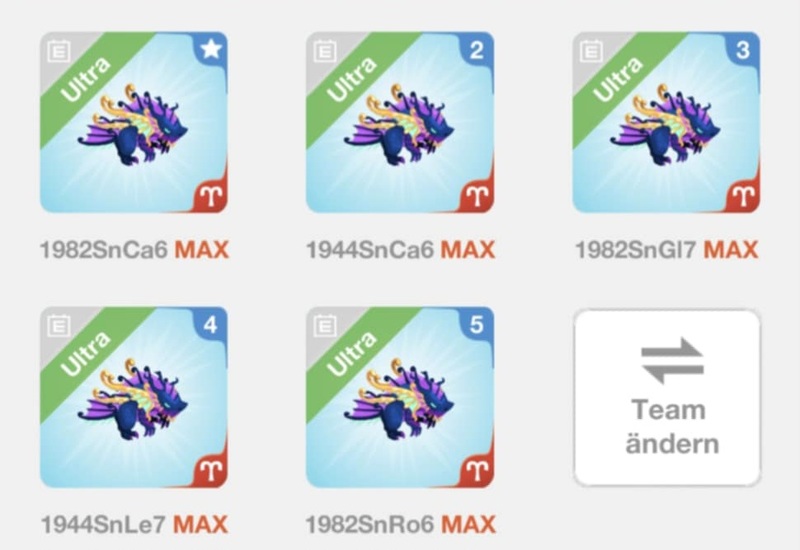800x550 pixels.
Task: Click the notes icon on the 1944SnLe7 card
Action: pyautogui.click(x=59, y=326)
